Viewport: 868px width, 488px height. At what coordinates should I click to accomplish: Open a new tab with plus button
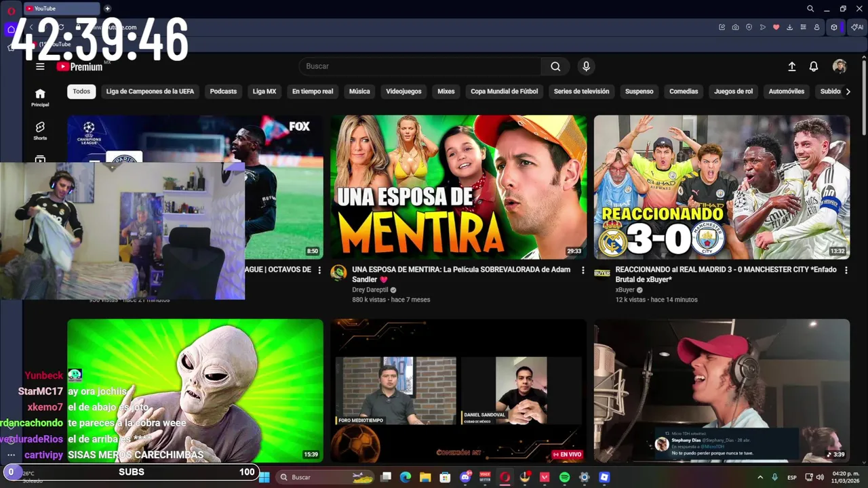(107, 9)
